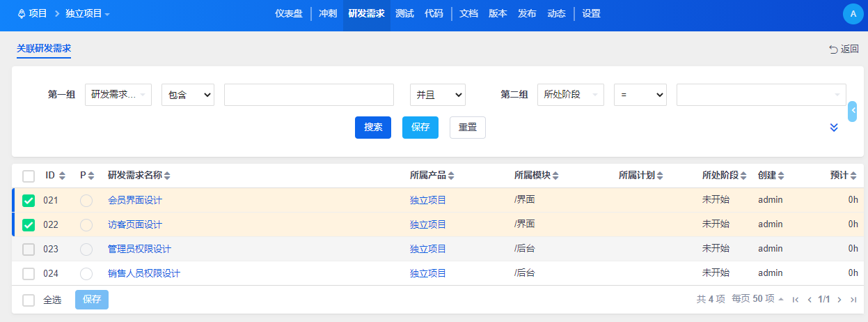Click the user avatar icon

click(x=853, y=14)
